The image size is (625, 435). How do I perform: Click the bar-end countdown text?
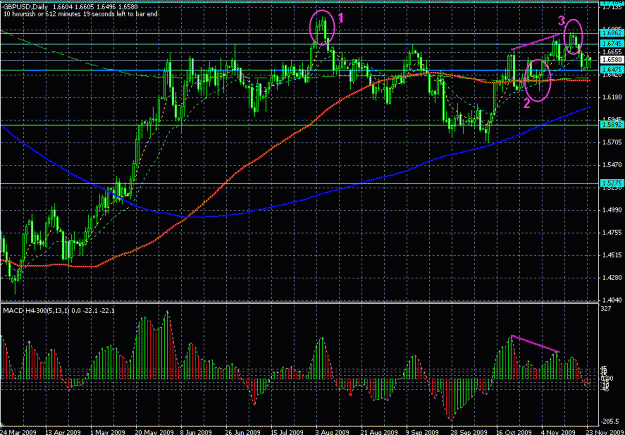81,14
